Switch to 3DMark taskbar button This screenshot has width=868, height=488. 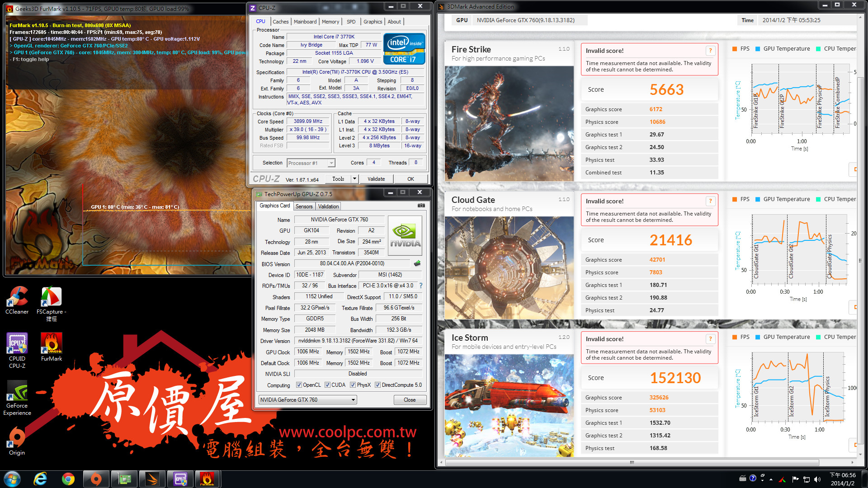pyautogui.click(x=152, y=479)
